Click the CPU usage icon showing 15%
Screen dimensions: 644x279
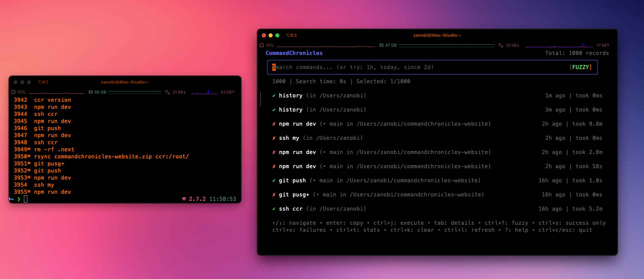pos(262,45)
